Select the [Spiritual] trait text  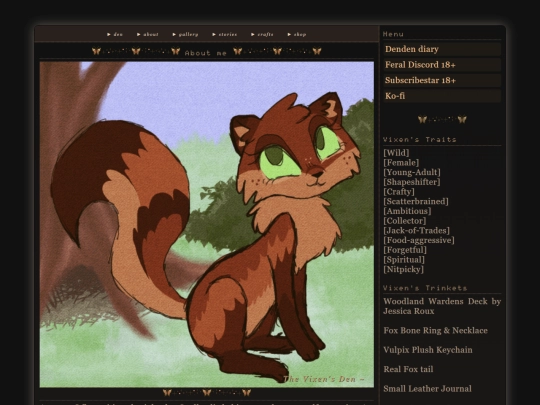point(404,260)
